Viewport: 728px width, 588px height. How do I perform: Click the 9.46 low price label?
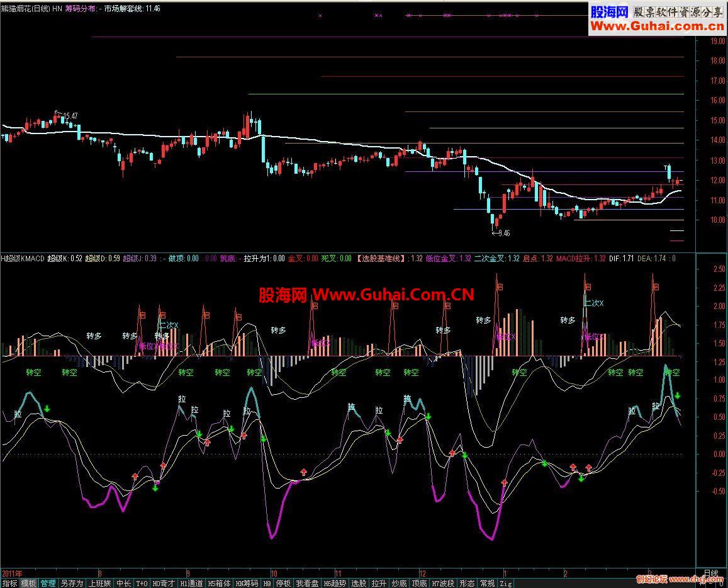(504, 233)
